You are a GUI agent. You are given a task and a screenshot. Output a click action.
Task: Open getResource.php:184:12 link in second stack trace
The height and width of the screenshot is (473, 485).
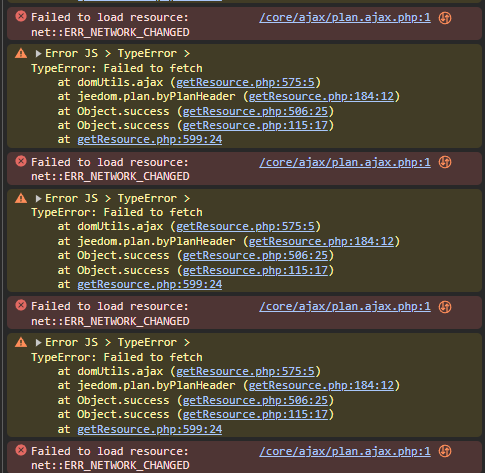pos(321,241)
